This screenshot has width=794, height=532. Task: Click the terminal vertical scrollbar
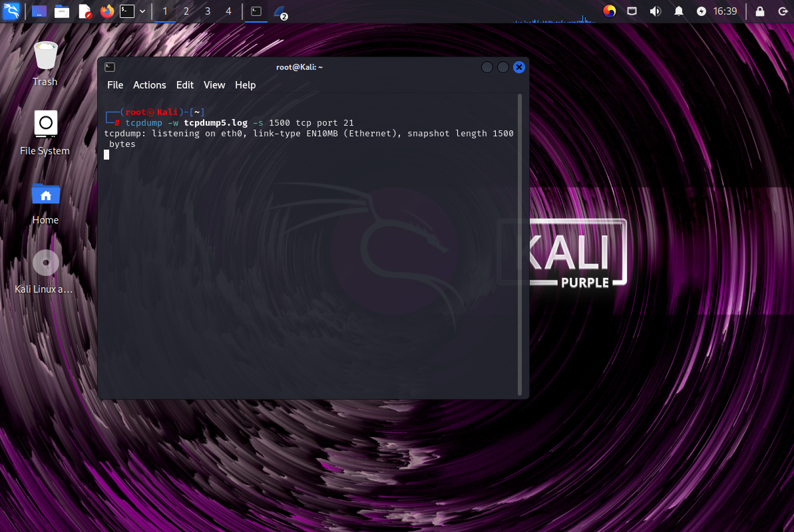tap(520, 245)
